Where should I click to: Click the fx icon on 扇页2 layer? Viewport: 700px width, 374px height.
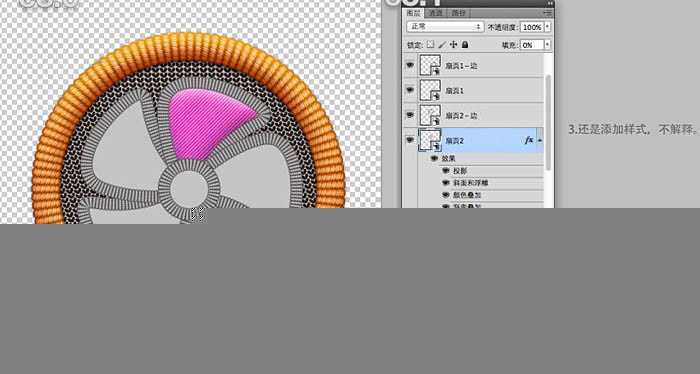click(x=529, y=140)
